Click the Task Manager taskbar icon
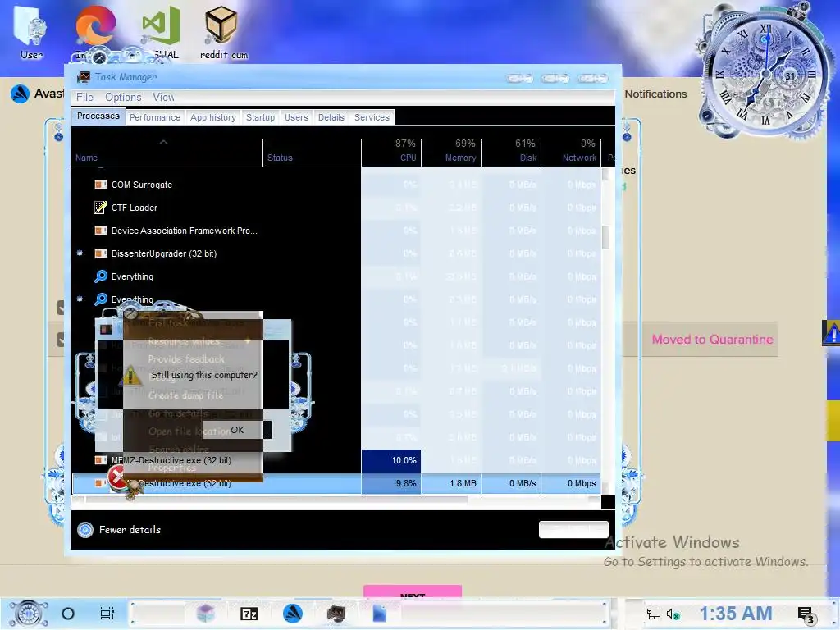 coord(336,614)
